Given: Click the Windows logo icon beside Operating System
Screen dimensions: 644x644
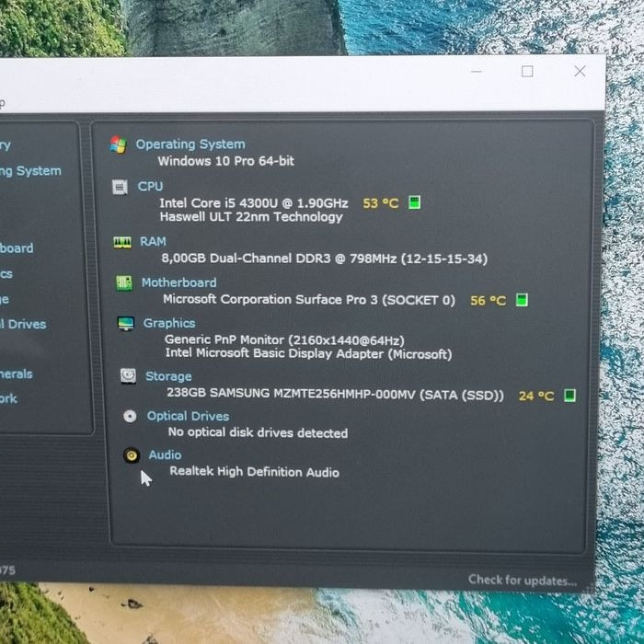Looking at the screenshot, I should point(119,144).
